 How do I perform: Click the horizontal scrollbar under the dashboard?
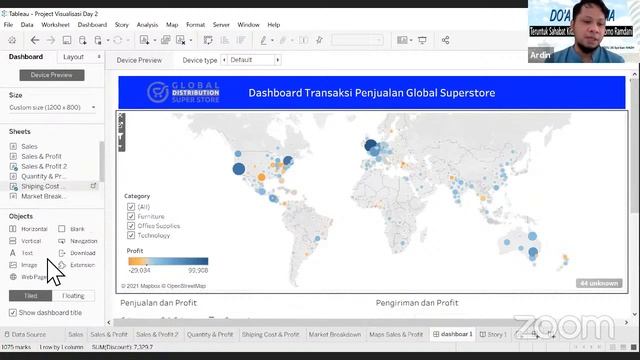pos(367,322)
